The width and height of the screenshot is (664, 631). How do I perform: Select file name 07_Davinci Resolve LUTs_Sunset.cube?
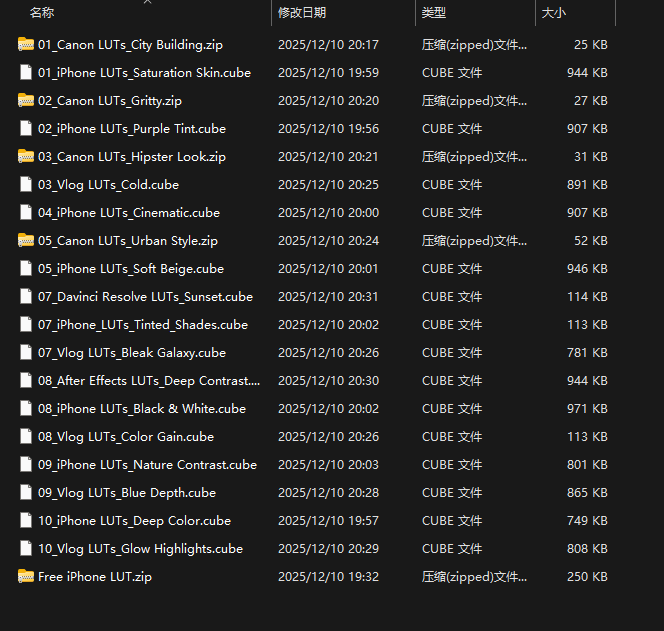tap(145, 296)
